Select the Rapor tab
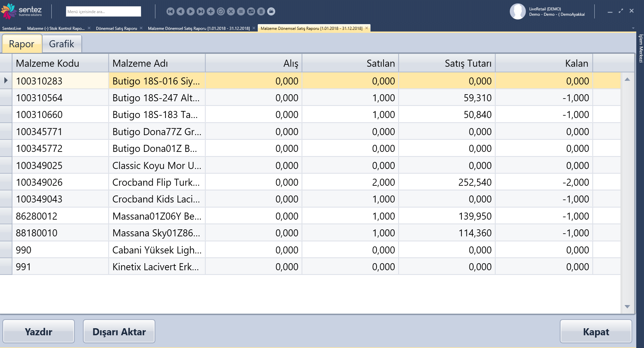Image resolution: width=644 pixels, height=348 pixels. coord(21,44)
